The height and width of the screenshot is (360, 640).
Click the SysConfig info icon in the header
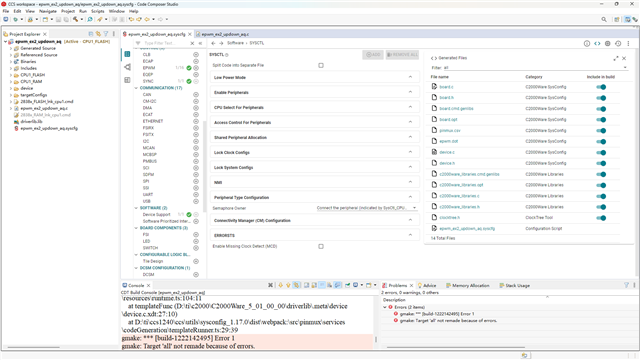[587, 43]
